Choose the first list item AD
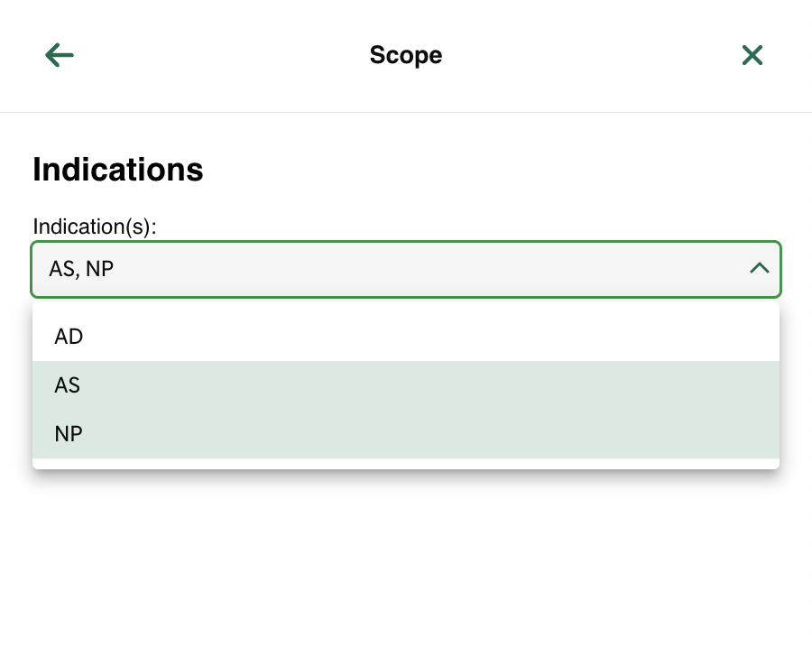 (x=405, y=337)
